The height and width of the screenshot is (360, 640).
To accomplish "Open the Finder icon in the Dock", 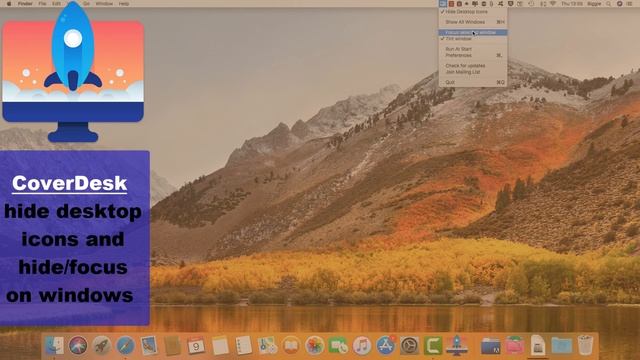I will coord(54,345).
